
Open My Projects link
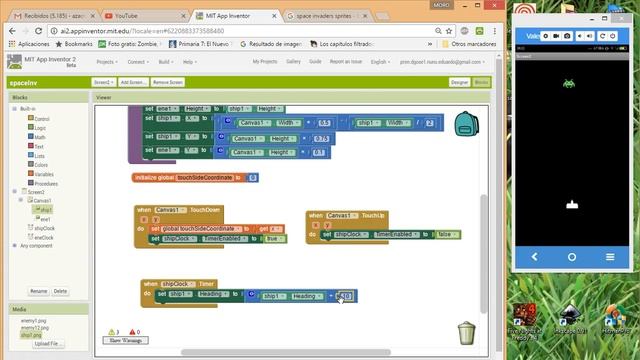point(264,62)
